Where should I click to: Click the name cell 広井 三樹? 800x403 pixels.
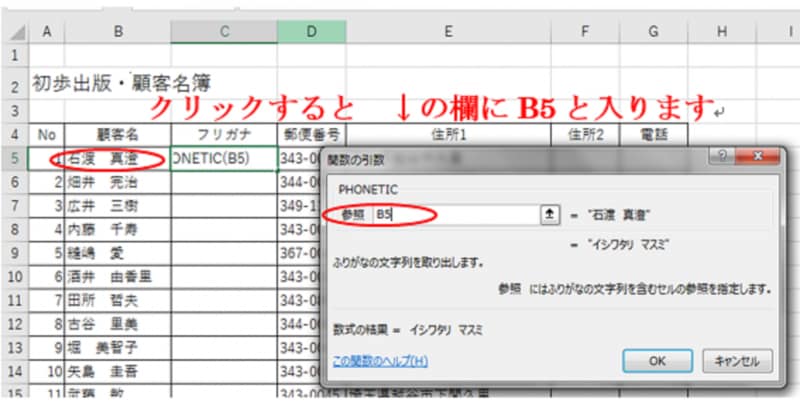click(x=118, y=206)
